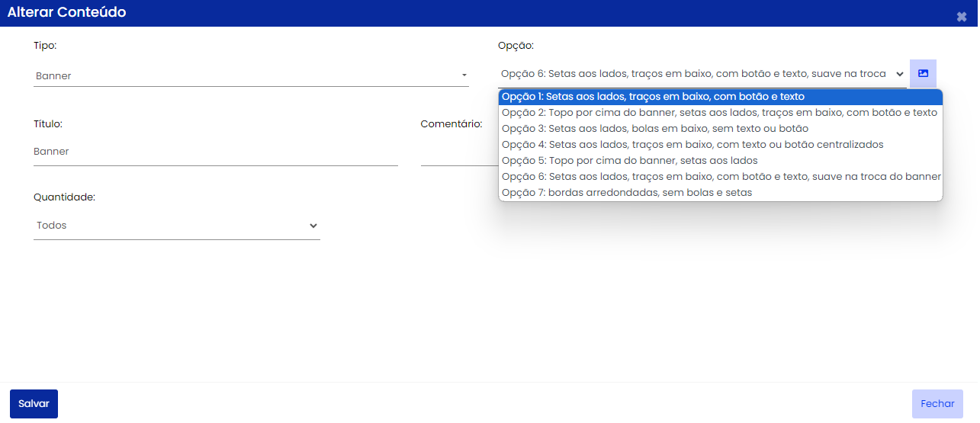Click the Título field label

tap(48, 123)
